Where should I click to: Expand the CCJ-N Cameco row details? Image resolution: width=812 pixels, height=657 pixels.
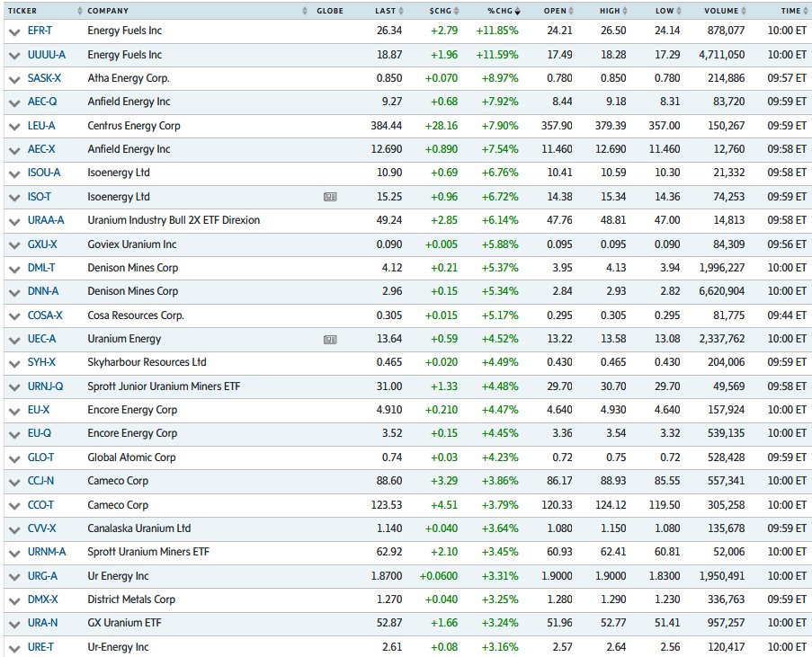tap(13, 482)
